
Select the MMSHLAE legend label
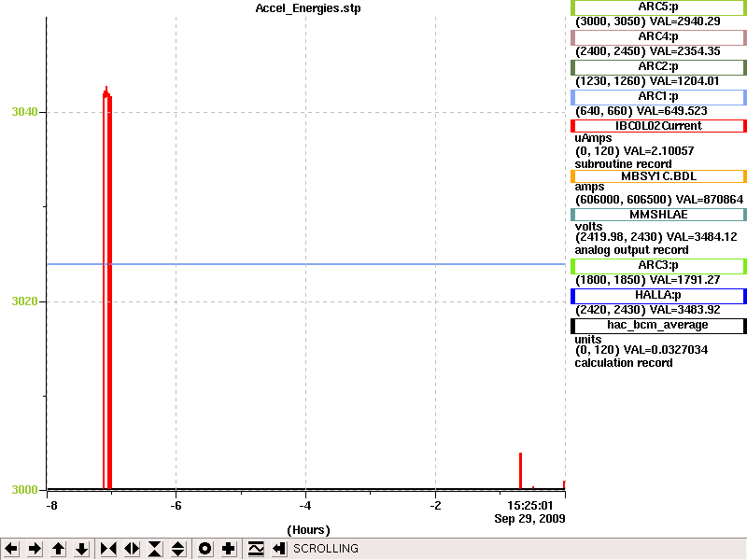[658, 215]
